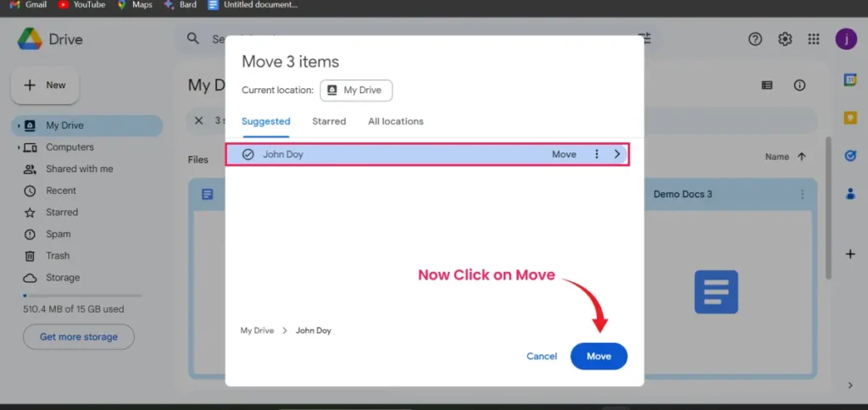868x410 pixels.
Task: Switch to the Starred tab
Action: 329,121
